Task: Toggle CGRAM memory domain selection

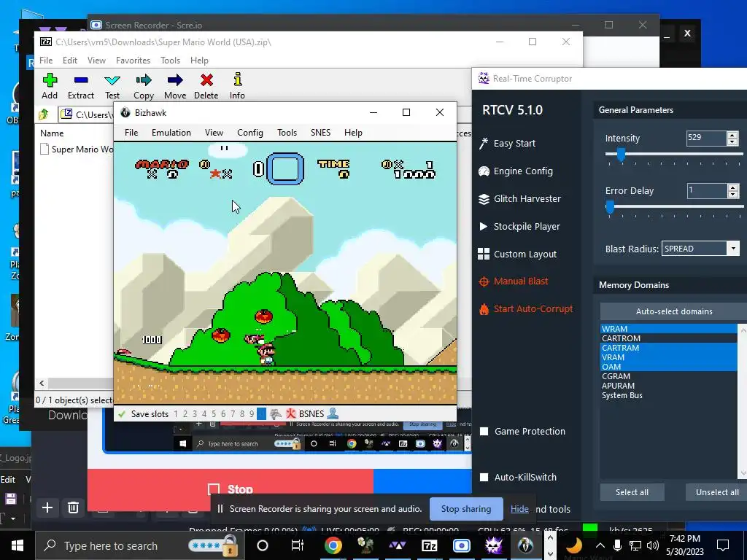Action: click(668, 377)
